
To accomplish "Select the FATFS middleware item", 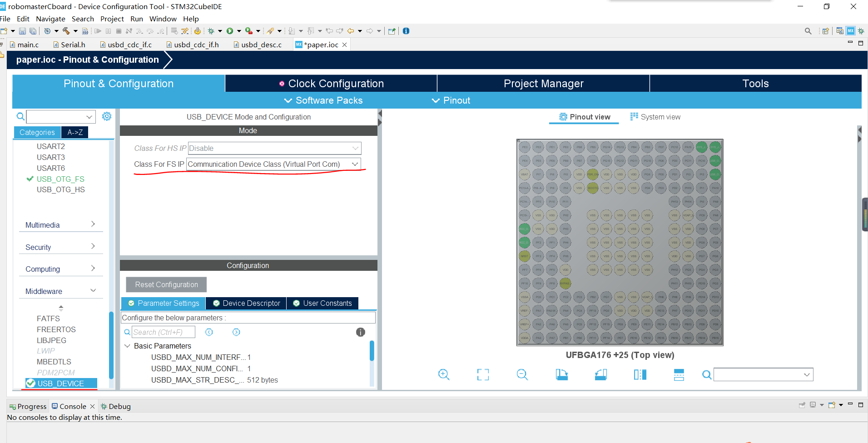I will click(x=48, y=319).
